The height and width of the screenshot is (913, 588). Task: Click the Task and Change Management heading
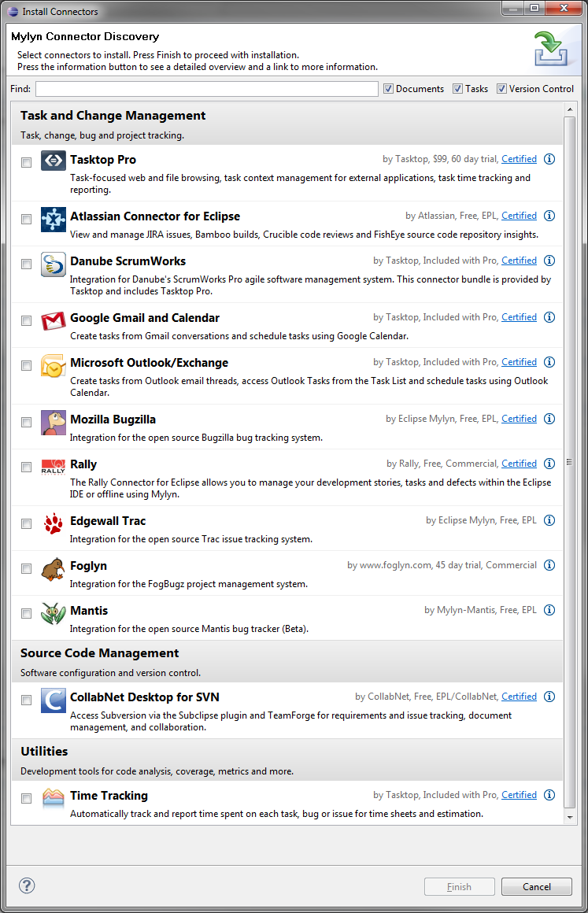coord(113,115)
